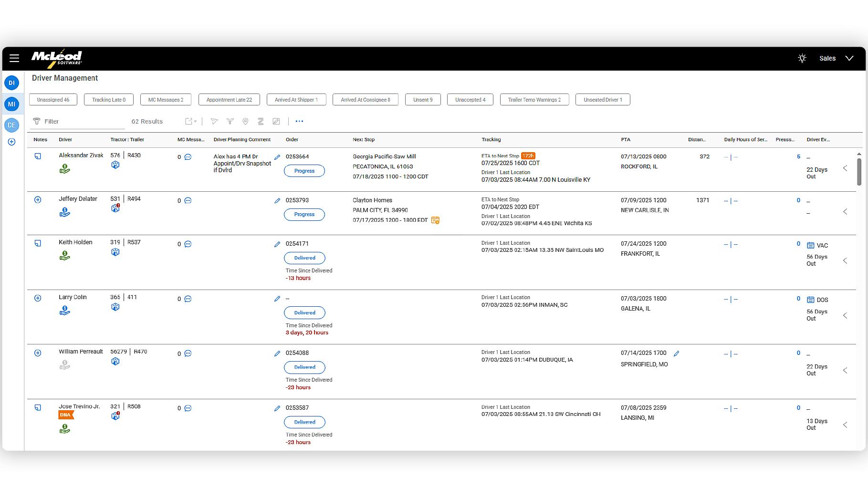
Task: Open notes icon for Aleksandar Zivak
Action: tap(38, 156)
